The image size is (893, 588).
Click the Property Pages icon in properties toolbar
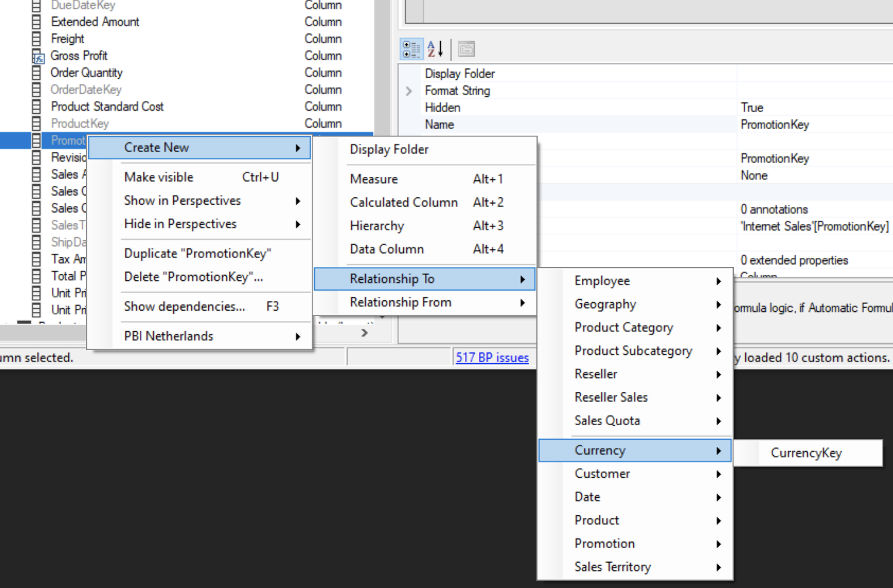coord(466,49)
